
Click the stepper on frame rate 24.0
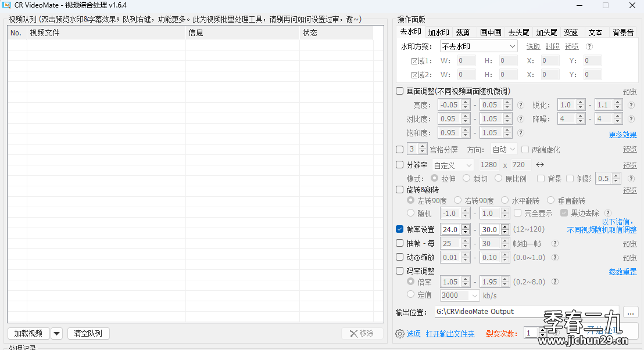pyautogui.click(x=466, y=229)
